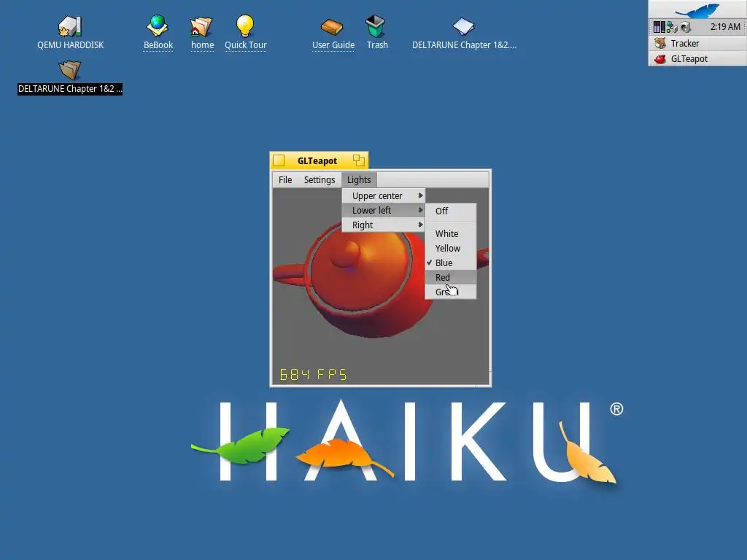Viewport: 747px width, 560px height.
Task: Click the GLTeapot title tab
Action: pyautogui.click(x=317, y=161)
